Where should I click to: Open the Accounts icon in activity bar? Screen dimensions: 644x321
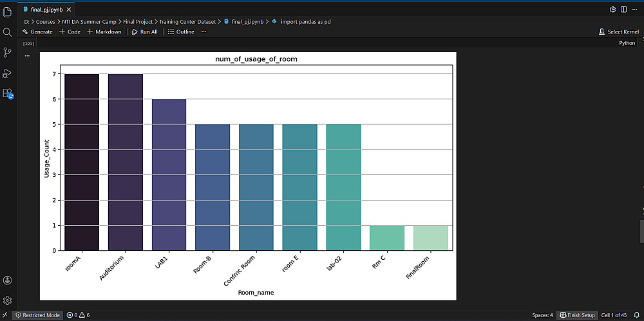pos(7,280)
